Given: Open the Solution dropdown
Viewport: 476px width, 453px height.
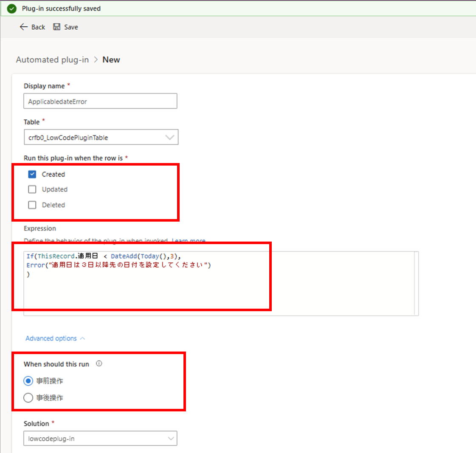Looking at the screenshot, I should 170,438.
